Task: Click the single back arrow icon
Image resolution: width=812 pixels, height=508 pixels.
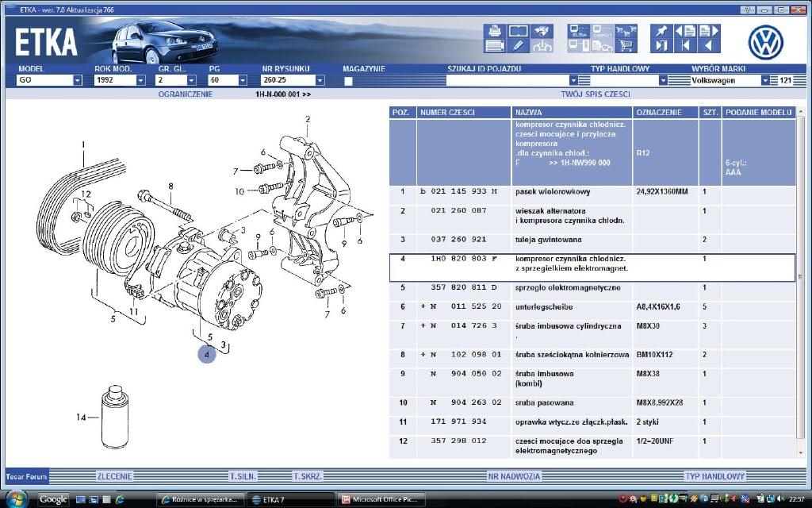Action: tap(709, 46)
